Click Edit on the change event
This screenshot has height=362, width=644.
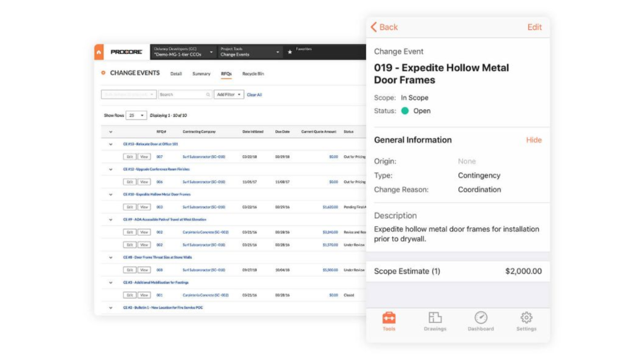535,27
